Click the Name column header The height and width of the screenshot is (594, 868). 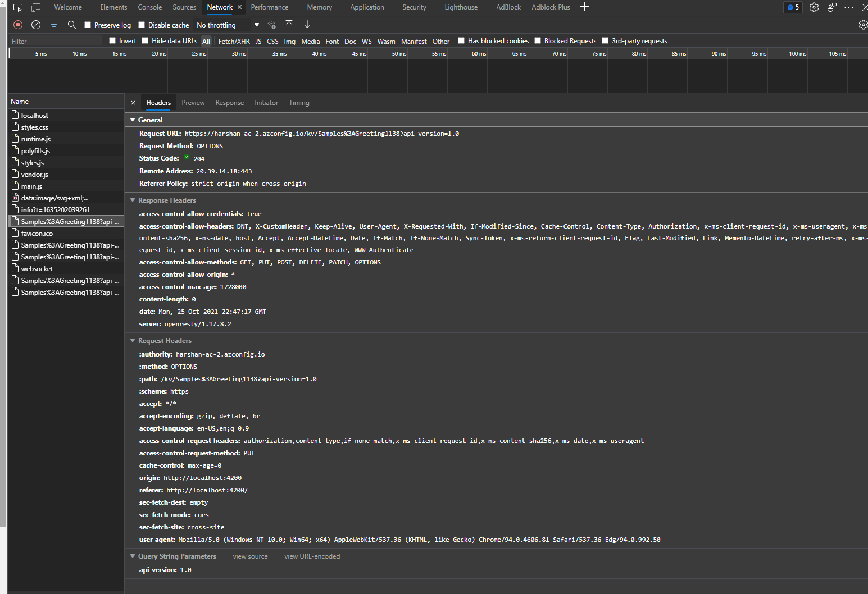[x=66, y=102]
